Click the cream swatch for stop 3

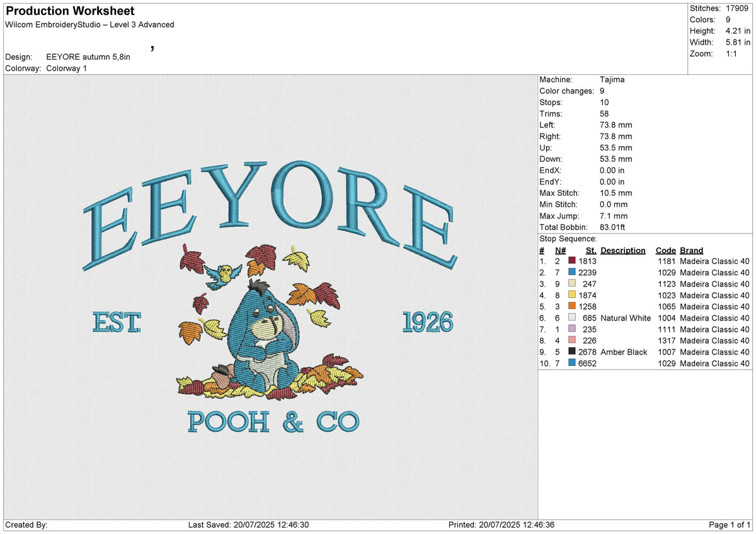click(572, 284)
